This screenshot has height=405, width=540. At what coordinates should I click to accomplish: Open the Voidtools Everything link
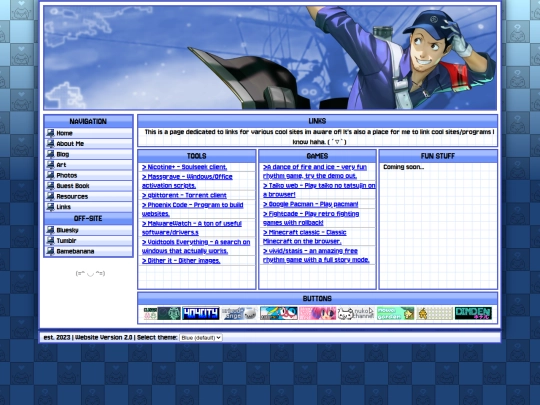coord(196,247)
